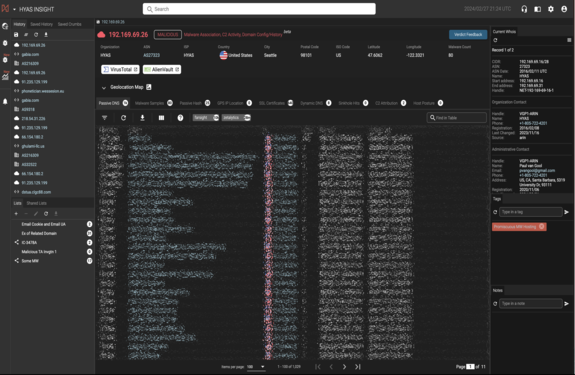The image size is (575, 375).
Task: Open the column chooser icon
Action: coord(161,118)
